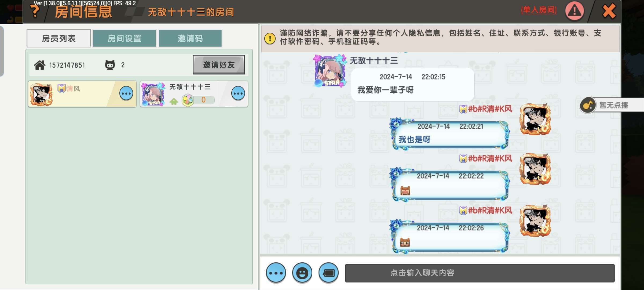This screenshot has height=290, width=644.
Task: Open the help question mark icon
Action: (x=35, y=11)
